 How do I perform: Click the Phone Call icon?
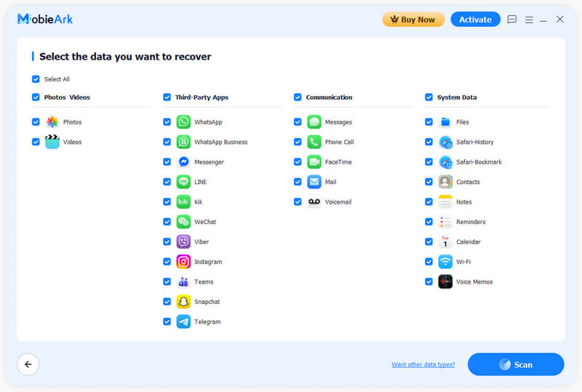(314, 142)
